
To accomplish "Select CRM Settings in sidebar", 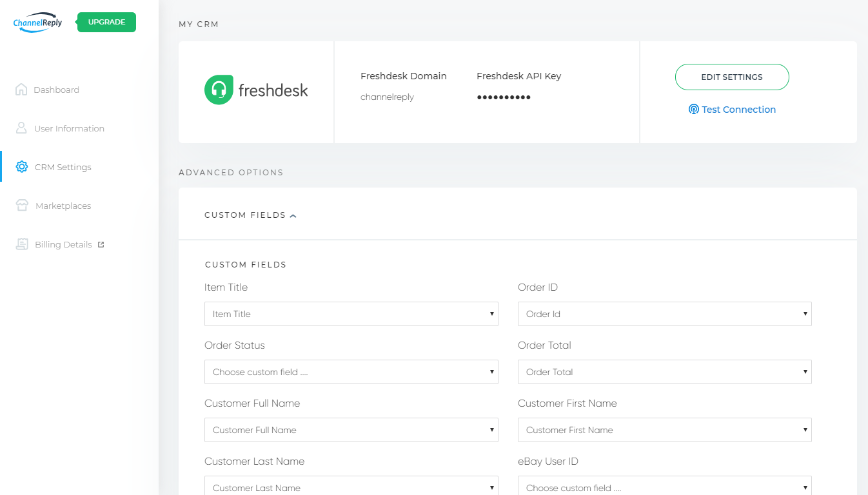I will [x=63, y=167].
